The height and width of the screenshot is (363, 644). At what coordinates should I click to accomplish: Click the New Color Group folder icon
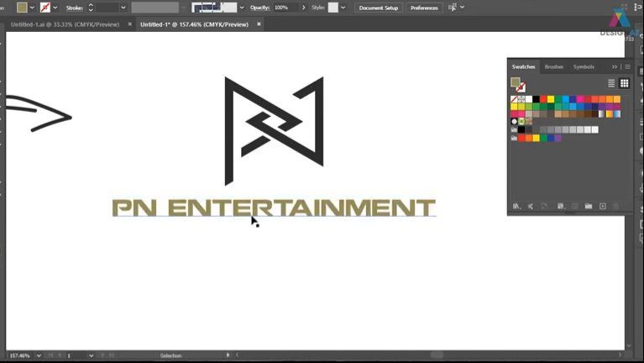tap(589, 206)
